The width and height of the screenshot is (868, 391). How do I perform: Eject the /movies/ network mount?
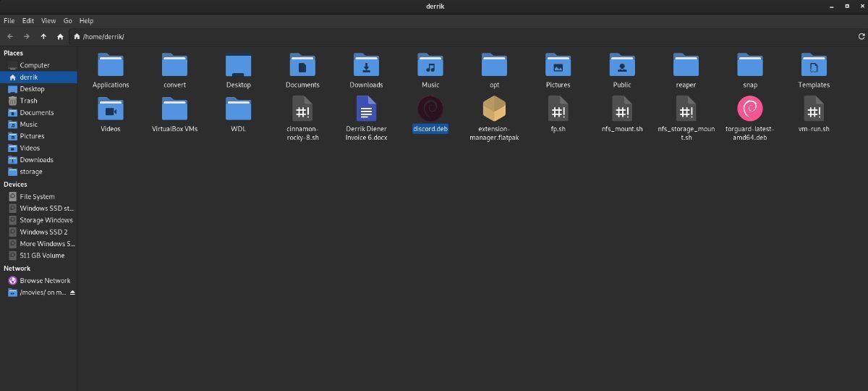pos(72,293)
